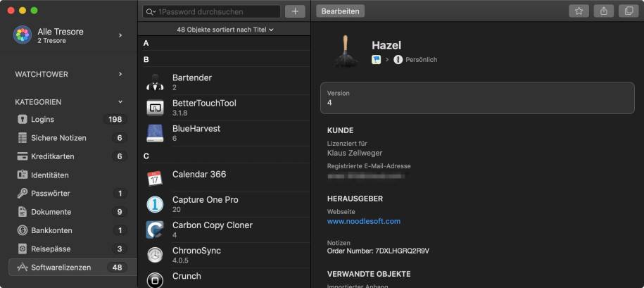Open the ChronoSync entry
Image resolution: width=644 pixels, height=288 pixels.
click(x=226, y=255)
